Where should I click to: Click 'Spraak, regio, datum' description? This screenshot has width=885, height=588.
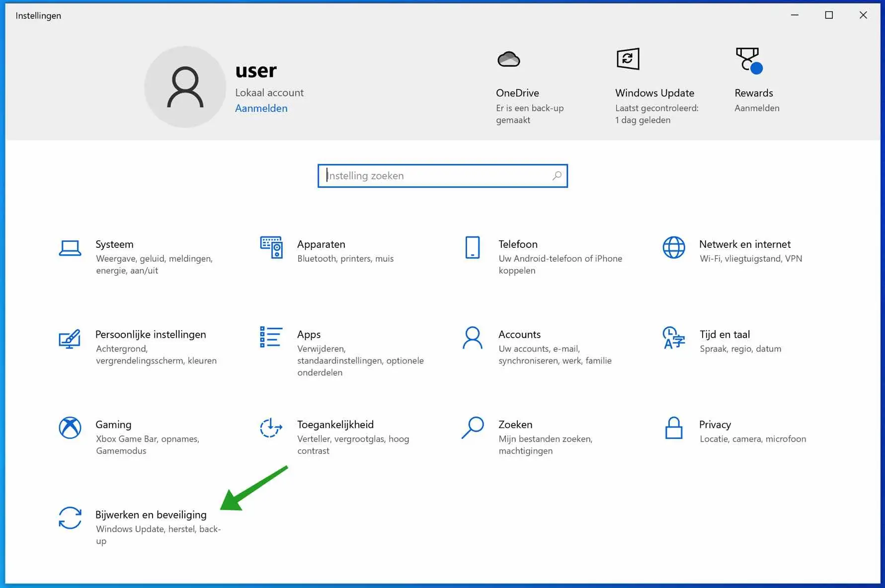tap(740, 349)
